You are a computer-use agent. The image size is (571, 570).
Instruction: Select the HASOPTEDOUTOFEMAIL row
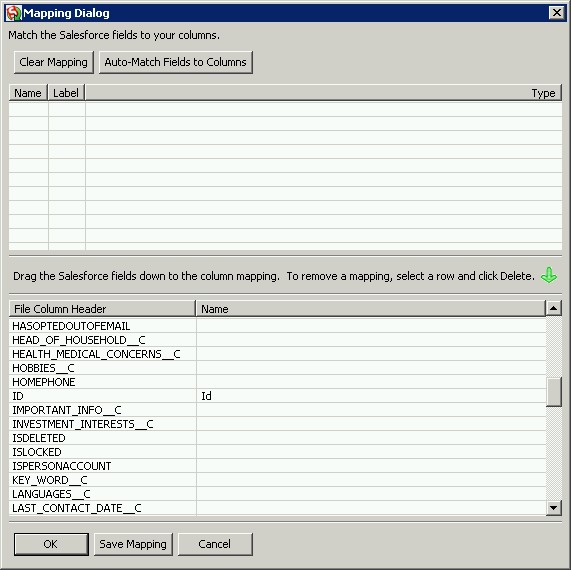[x=277, y=326]
